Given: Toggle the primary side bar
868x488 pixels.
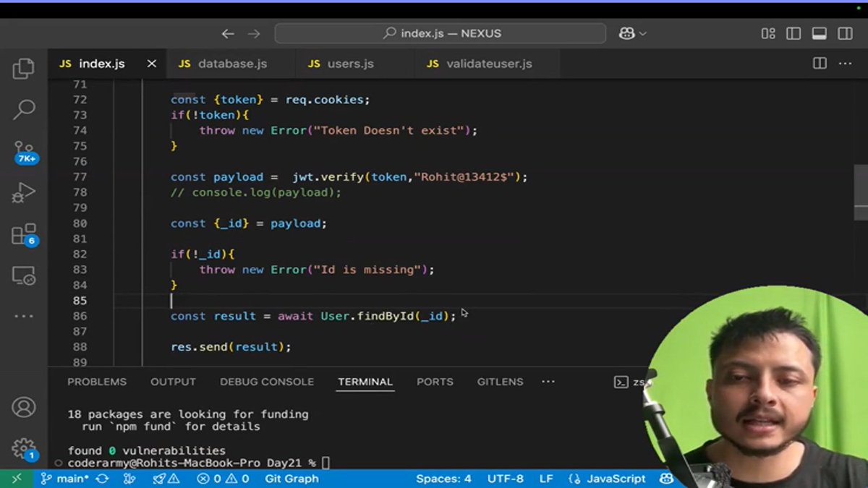Looking at the screenshot, I should pos(793,33).
